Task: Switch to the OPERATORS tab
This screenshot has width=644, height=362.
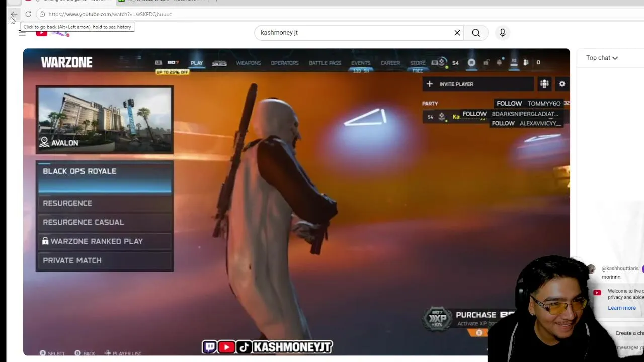Action: pos(284,63)
